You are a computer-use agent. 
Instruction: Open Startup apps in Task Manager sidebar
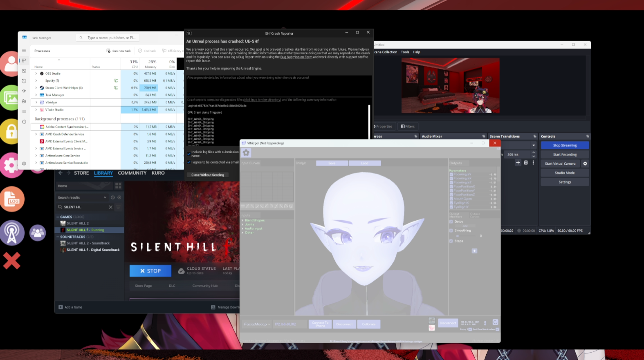tap(24, 91)
